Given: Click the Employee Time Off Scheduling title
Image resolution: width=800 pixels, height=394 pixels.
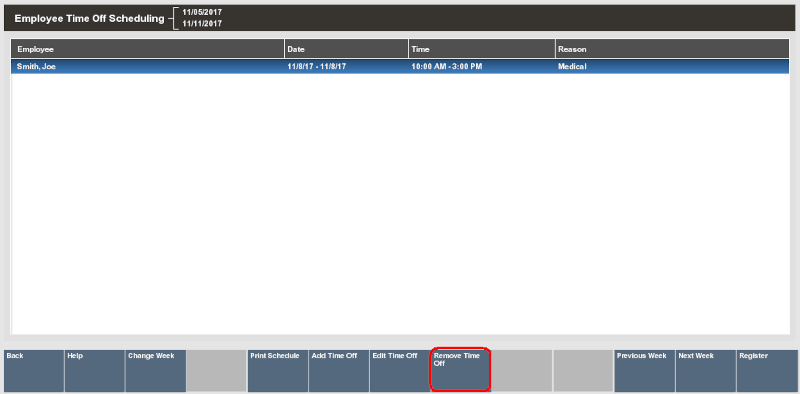Looking at the screenshot, I should [89, 18].
